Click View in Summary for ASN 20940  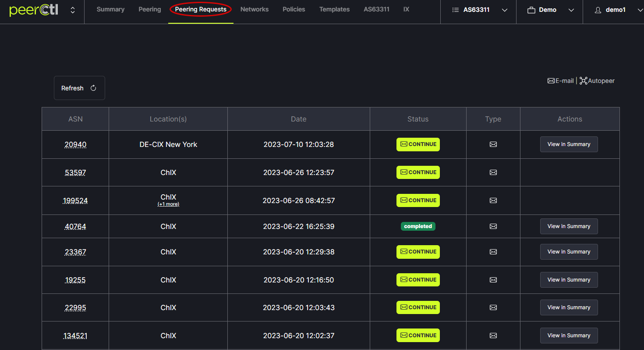click(x=569, y=144)
